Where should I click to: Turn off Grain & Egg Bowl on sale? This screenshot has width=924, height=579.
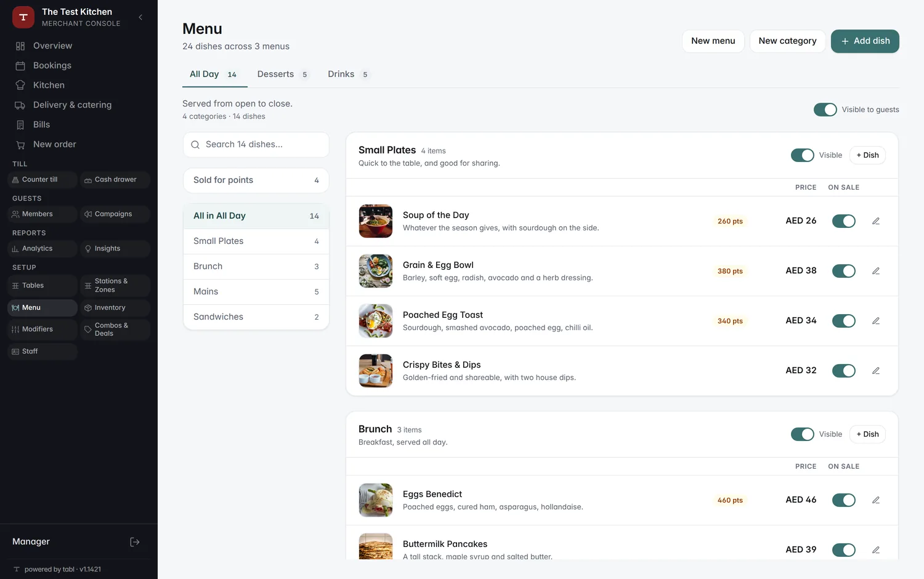point(844,271)
